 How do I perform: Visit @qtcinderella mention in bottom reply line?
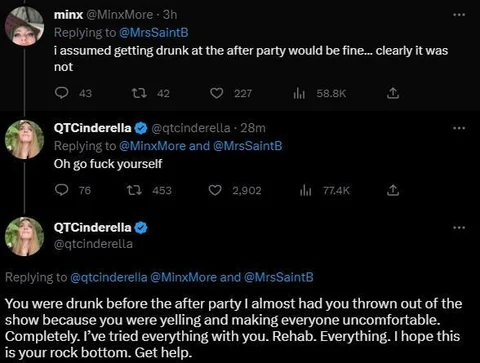[x=109, y=277]
